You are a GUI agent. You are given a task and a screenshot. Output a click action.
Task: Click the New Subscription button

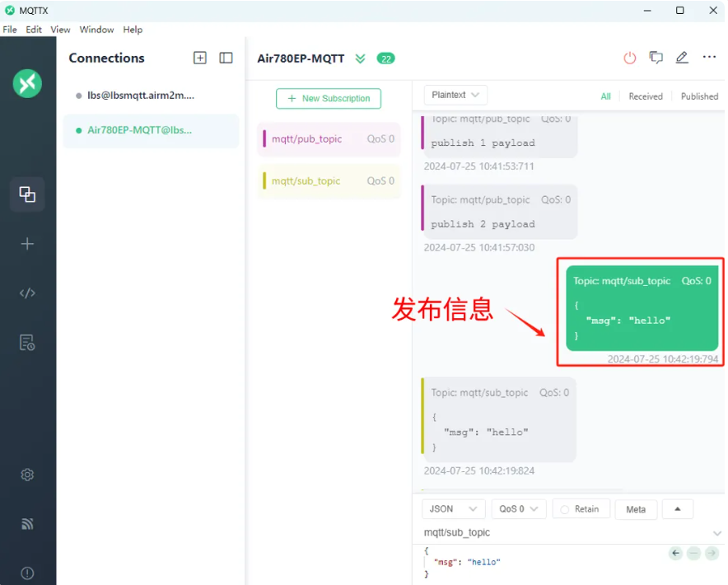tap(329, 99)
